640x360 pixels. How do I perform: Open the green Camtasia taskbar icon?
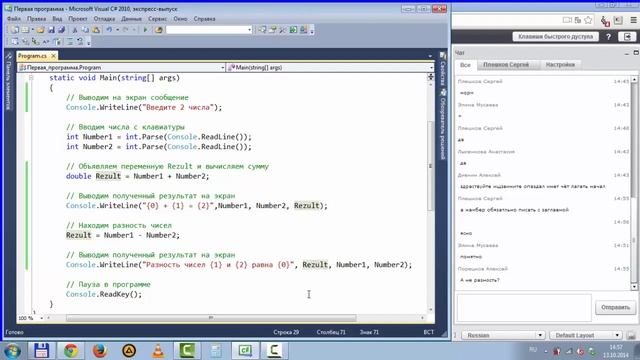[187, 351]
